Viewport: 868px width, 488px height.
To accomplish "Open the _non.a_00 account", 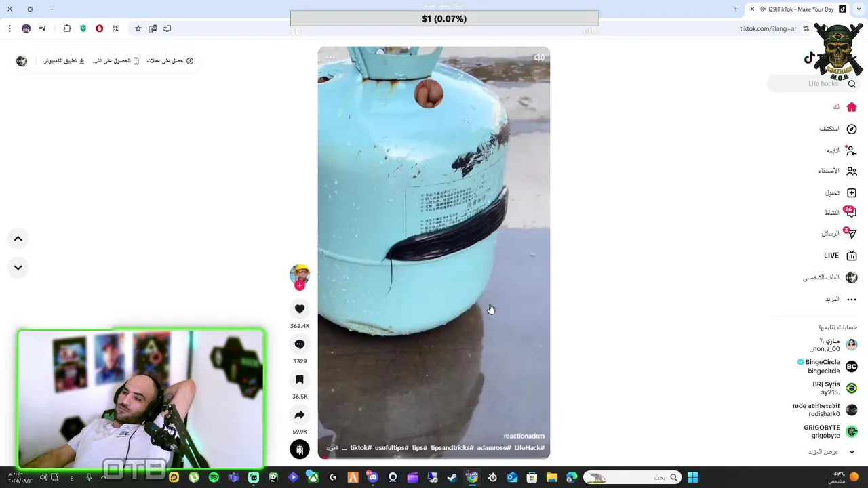I will (x=833, y=345).
